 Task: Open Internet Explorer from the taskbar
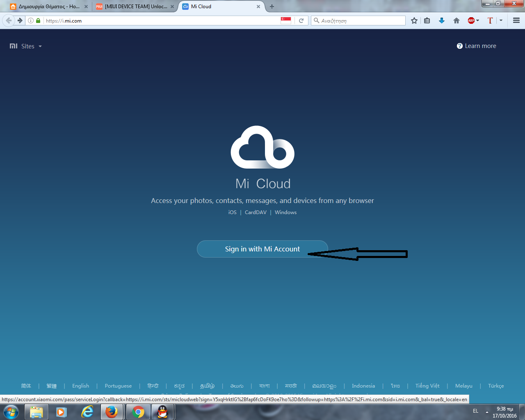point(87,412)
